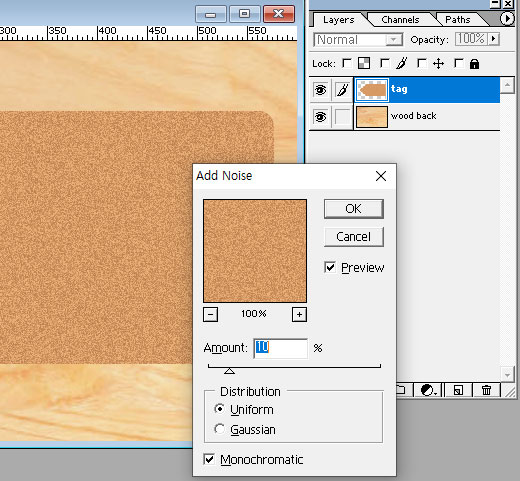This screenshot has height=481, width=520.
Task: Open the Layers palette flyout menu
Action: tap(507, 18)
